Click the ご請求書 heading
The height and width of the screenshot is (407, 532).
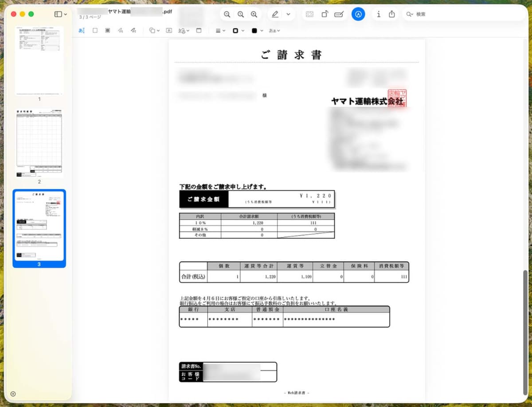coord(291,55)
